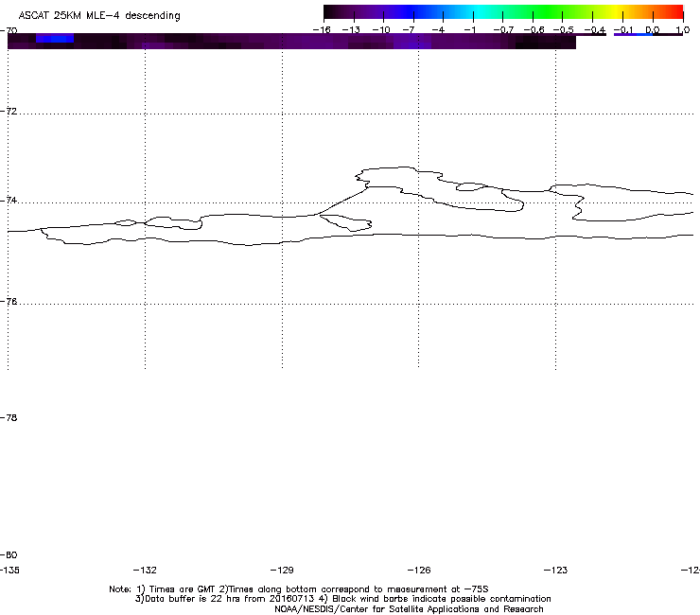Click the yellow section of the color bar
Viewport: 700px width, 615px height.
[615, 11]
